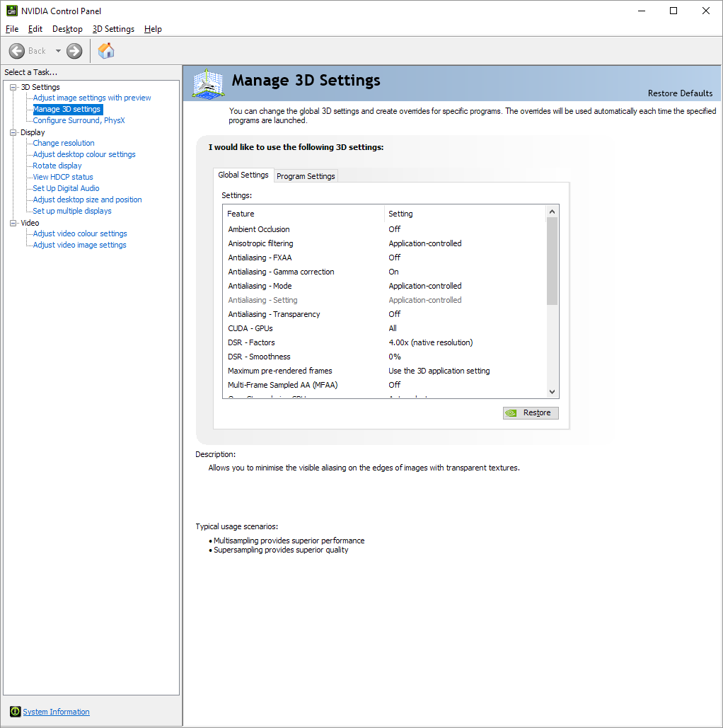The image size is (723, 728).
Task: Open Set up multiple displays
Action: coord(72,211)
